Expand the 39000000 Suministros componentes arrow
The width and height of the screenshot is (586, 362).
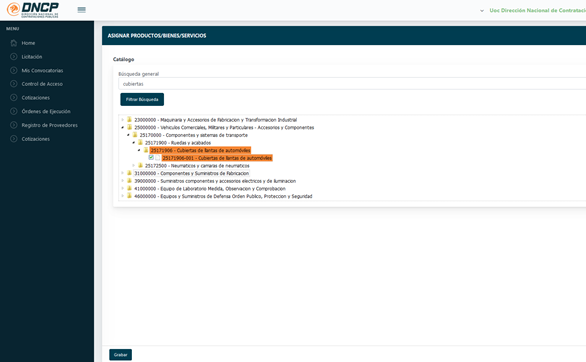point(123,181)
